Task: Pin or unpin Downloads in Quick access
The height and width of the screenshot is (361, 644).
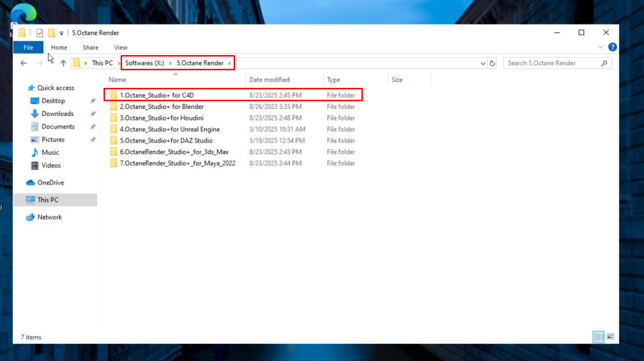Action: tap(93, 114)
